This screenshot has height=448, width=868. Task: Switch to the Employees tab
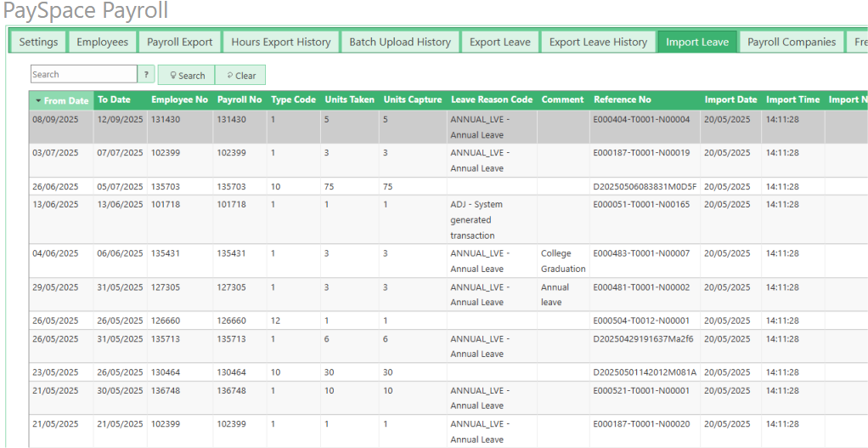click(x=102, y=42)
